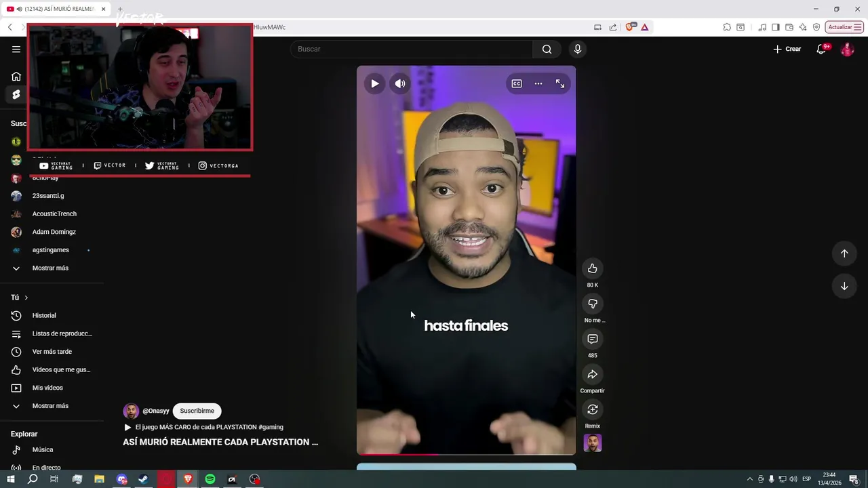The width and height of the screenshot is (868, 488).
Task: Dislike the Short
Action: [x=593, y=304]
